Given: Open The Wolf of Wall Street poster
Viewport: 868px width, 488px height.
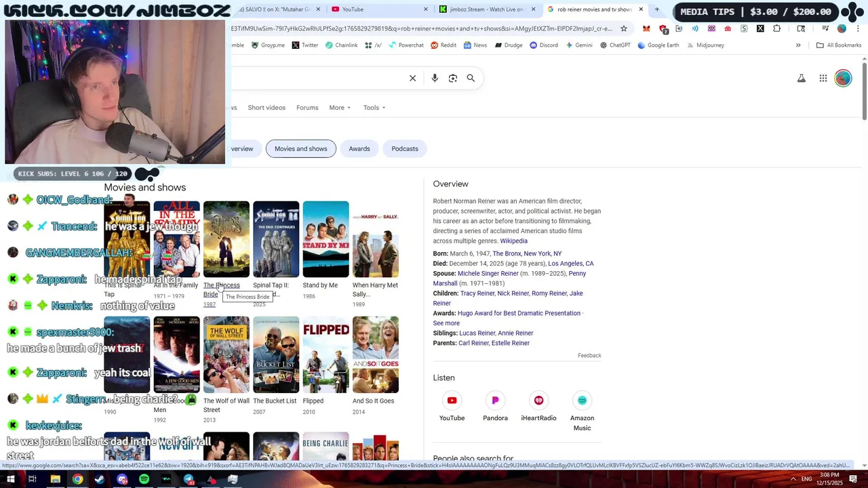Looking at the screenshot, I should (226, 354).
